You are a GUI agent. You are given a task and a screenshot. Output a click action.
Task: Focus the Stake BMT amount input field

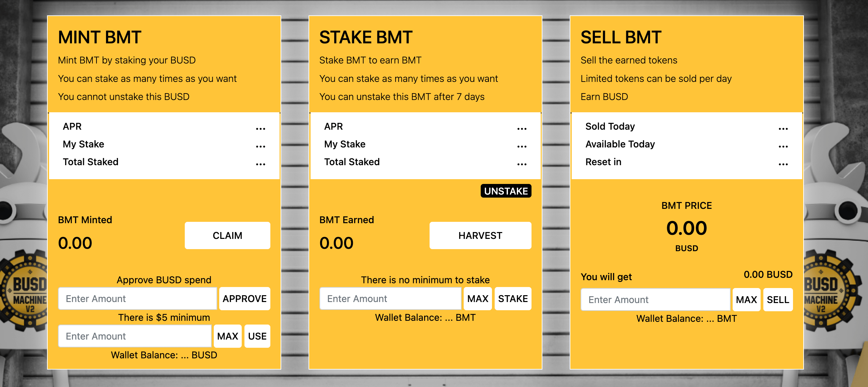(390, 299)
